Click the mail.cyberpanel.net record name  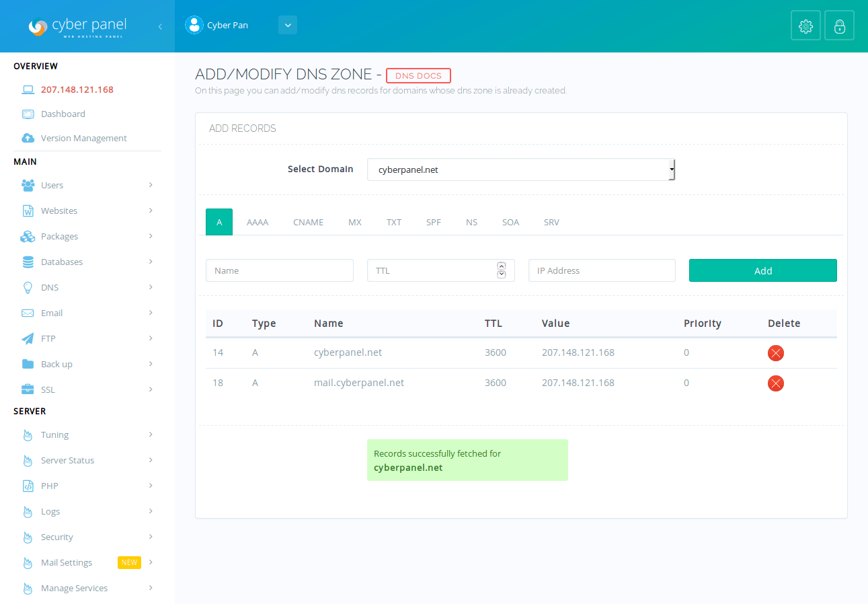[359, 383]
